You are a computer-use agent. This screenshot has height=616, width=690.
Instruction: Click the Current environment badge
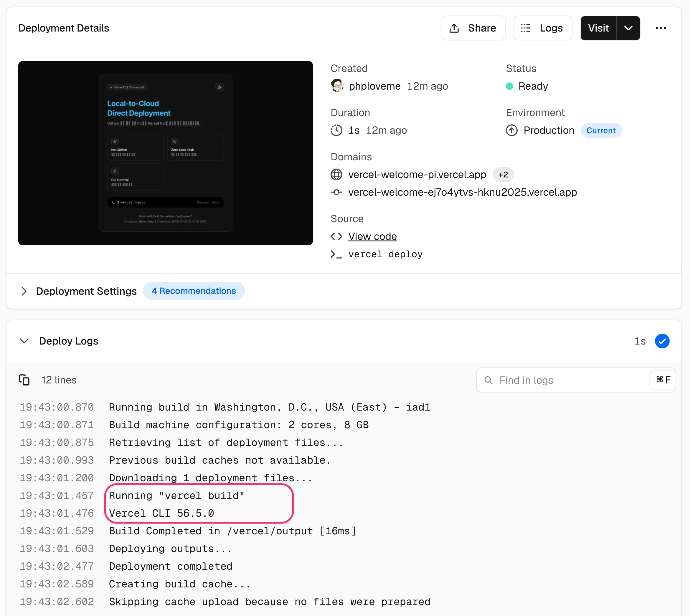click(601, 130)
